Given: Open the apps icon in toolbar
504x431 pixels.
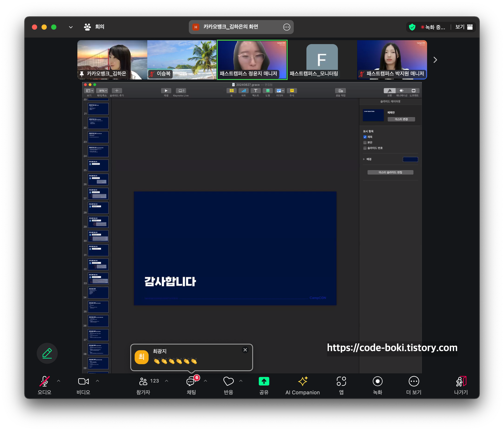Looking at the screenshot, I should coord(341,381).
